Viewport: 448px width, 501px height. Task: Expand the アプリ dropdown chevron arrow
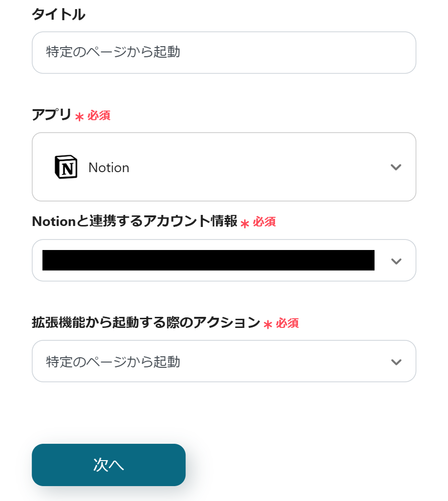click(396, 167)
